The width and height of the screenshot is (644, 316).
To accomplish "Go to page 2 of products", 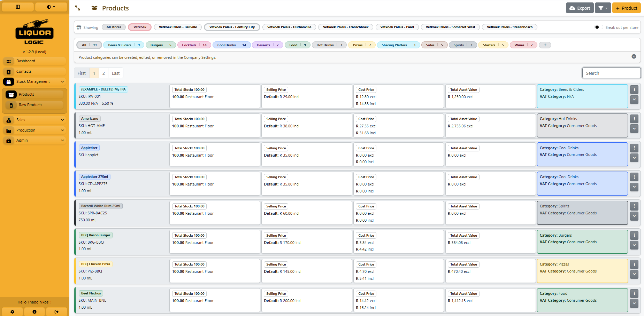I will point(103,73).
